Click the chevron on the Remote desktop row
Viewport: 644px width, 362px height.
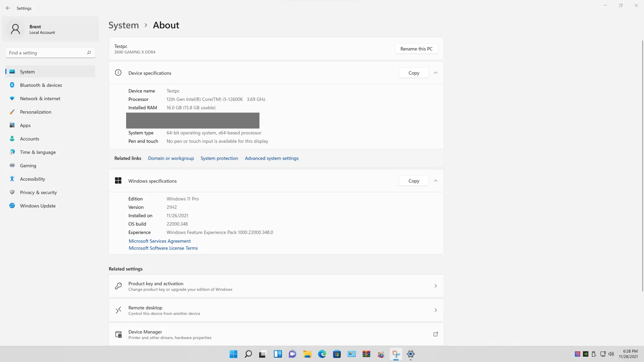pos(436,310)
